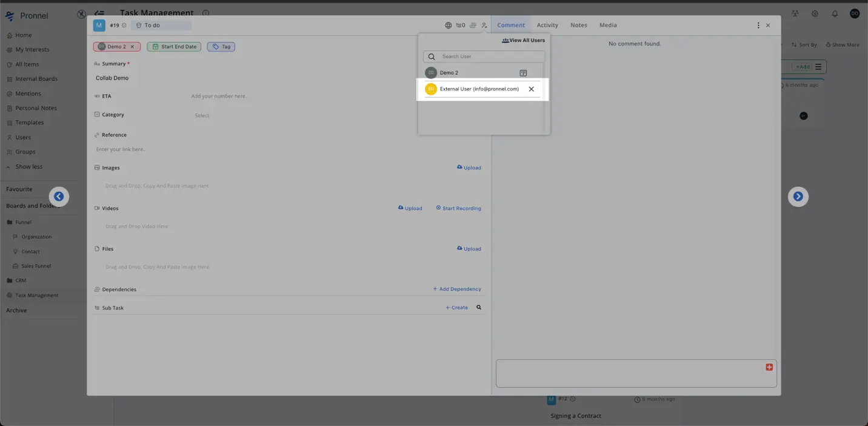Click Sort By in the background toolbar
The height and width of the screenshot is (426, 868).
click(804, 45)
